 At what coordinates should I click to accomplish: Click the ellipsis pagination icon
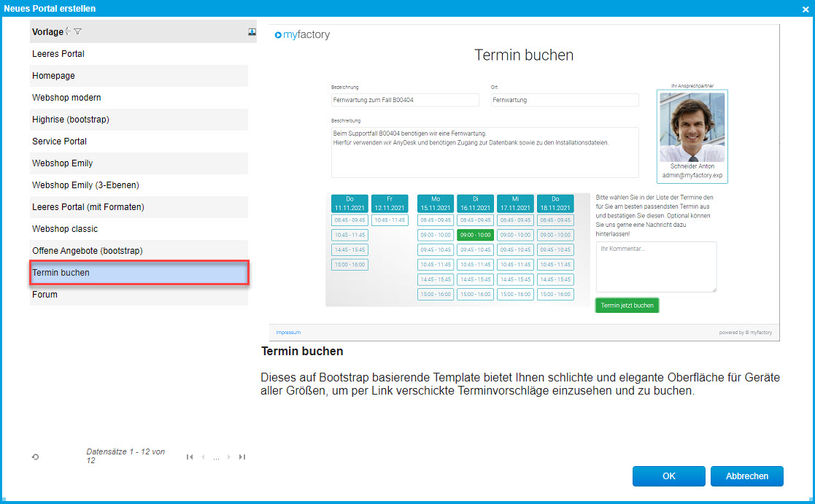pyautogui.click(x=216, y=458)
